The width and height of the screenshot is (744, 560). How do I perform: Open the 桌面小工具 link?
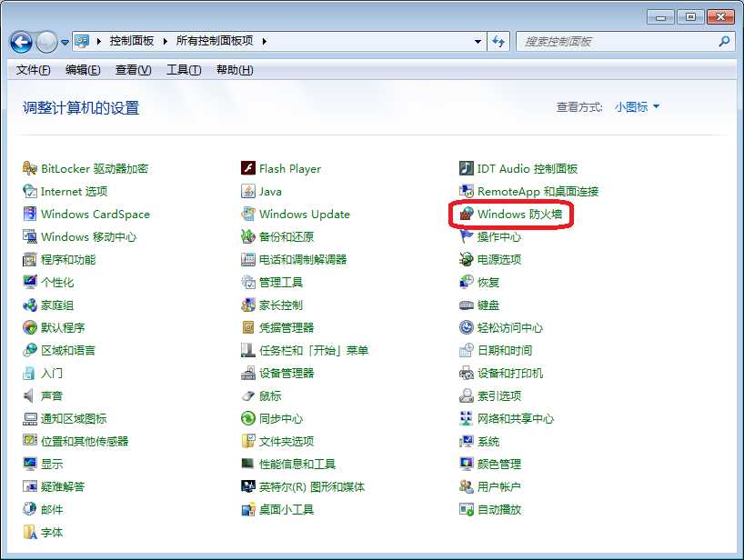[x=287, y=509]
